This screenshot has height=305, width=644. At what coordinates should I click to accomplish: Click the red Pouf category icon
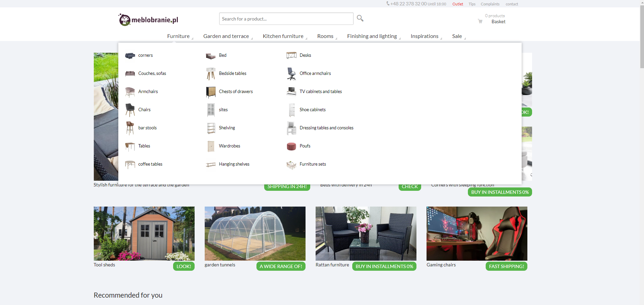pyautogui.click(x=291, y=146)
